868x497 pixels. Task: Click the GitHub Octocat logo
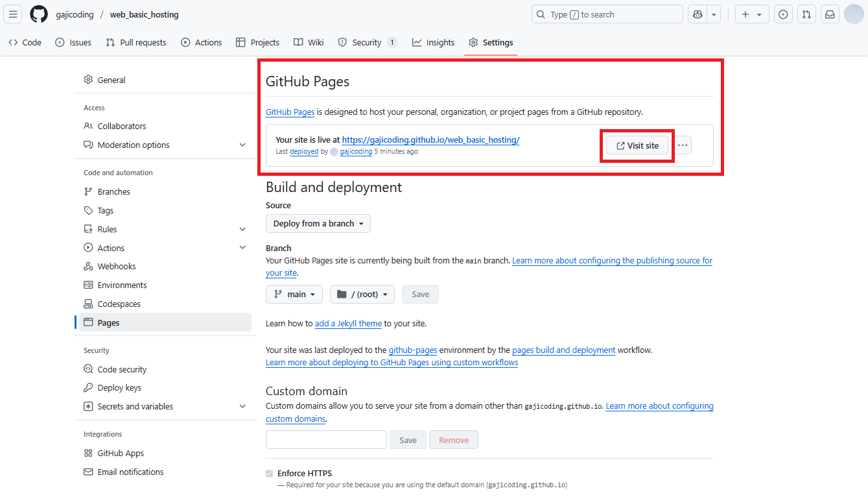tap(39, 14)
